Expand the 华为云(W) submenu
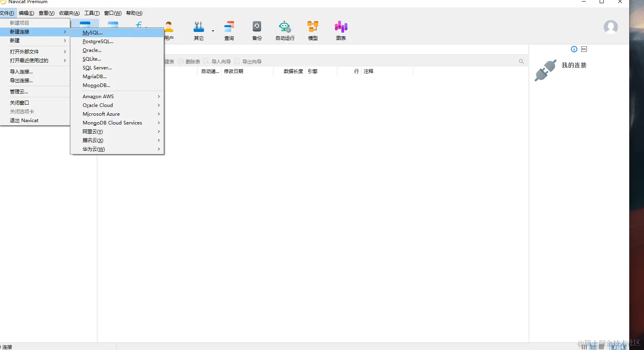 pyautogui.click(x=117, y=149)
